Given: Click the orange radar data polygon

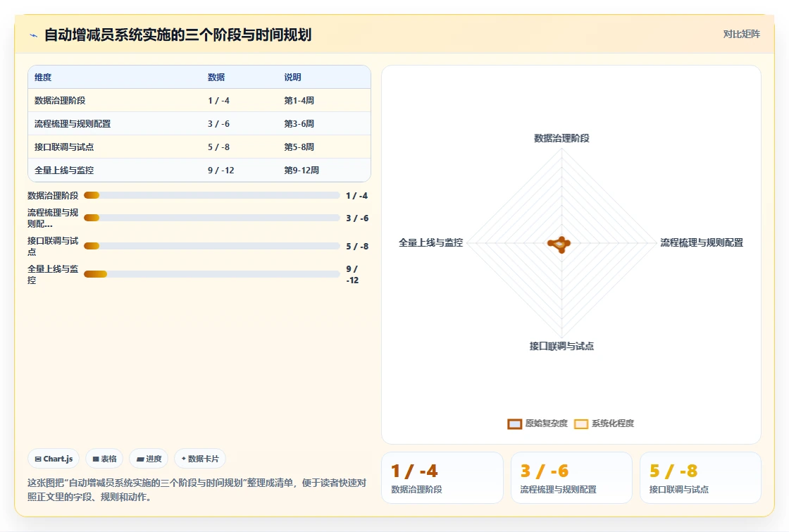Looking at the screenshot, I should pyautogui.click(x=559, y=244).
